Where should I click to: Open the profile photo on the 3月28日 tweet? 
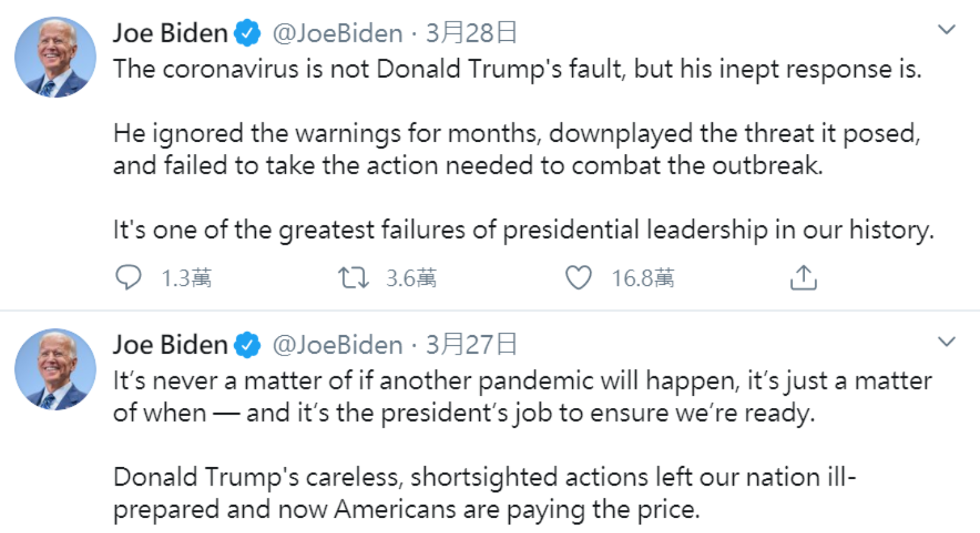pyautogui.click(x=56, y=57)
